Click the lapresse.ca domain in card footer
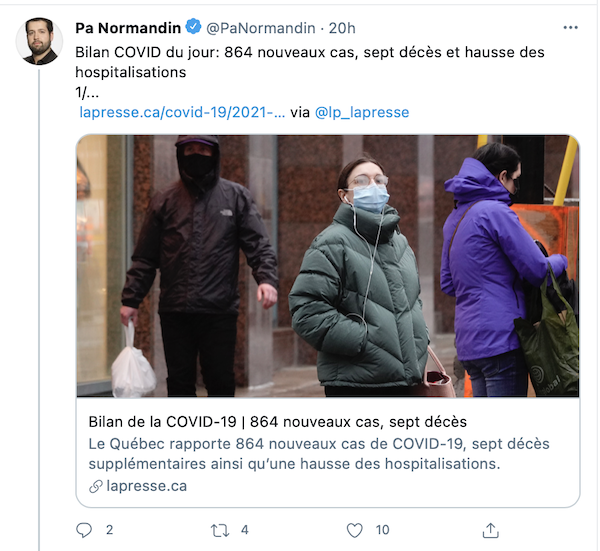This screenshot has width=600, height=551. 147,486
